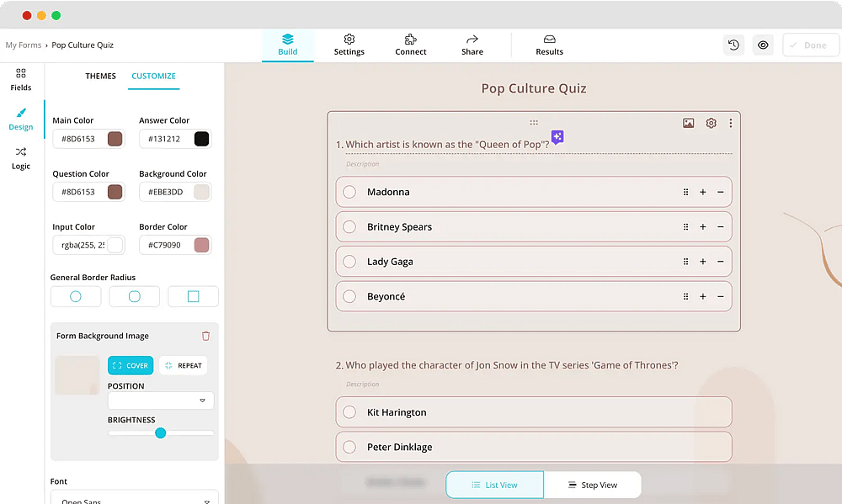Click the form background image thumbnail
The height and width of the screenshot is (504, 842).
77,375
